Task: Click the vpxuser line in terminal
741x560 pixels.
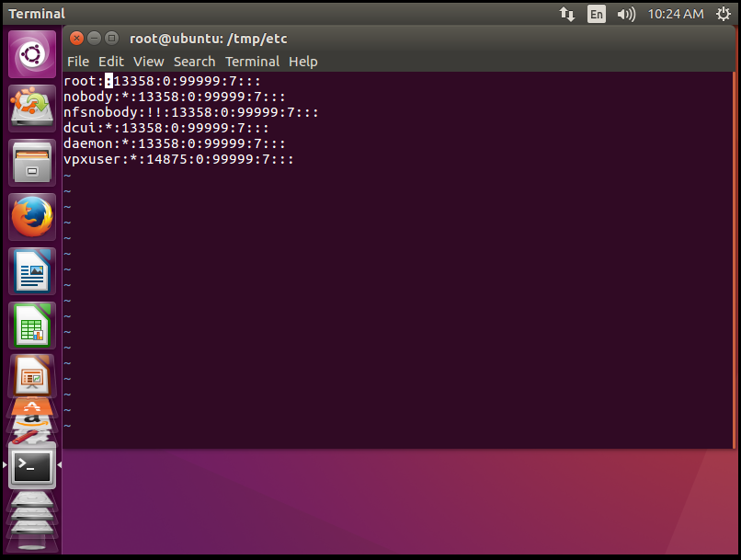Action: (x=178, y=159)
